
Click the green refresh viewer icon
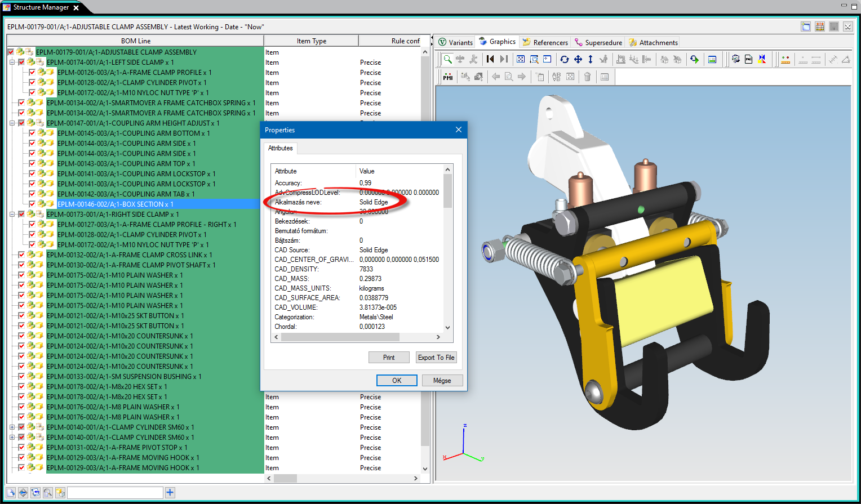[694, 59]
